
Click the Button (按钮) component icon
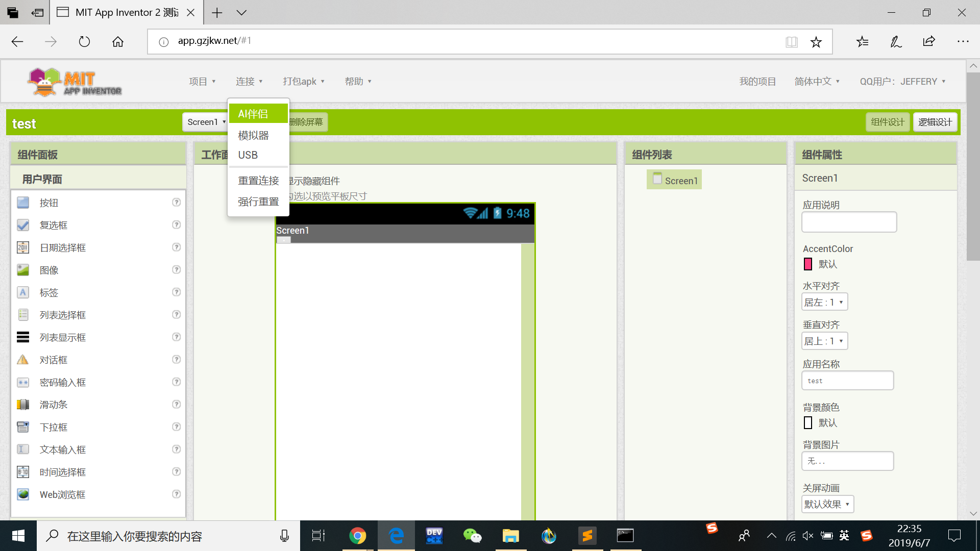point(23,203)
